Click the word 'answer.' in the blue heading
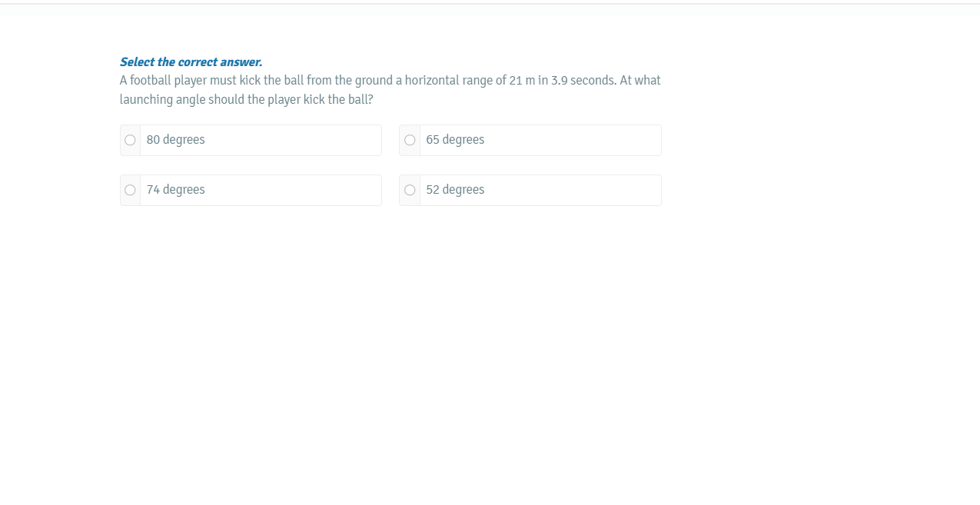 pyautogui.click(x=241, y=62)
